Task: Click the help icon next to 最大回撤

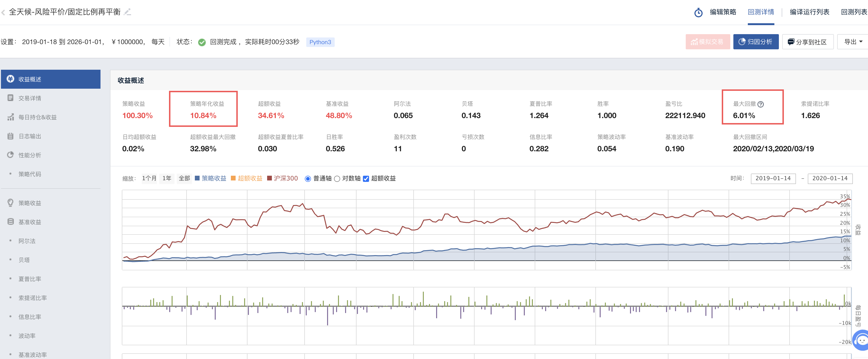Action: pyautogui.click(x=761, y=104)
